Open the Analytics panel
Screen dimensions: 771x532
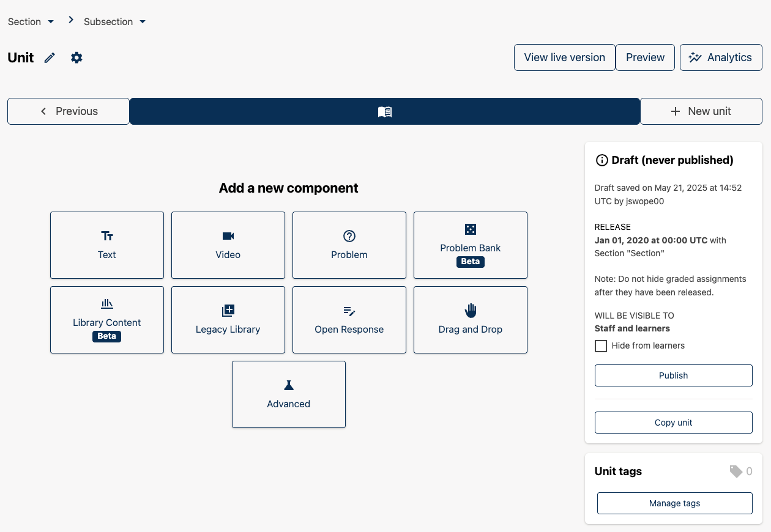[x=720, y=57]
